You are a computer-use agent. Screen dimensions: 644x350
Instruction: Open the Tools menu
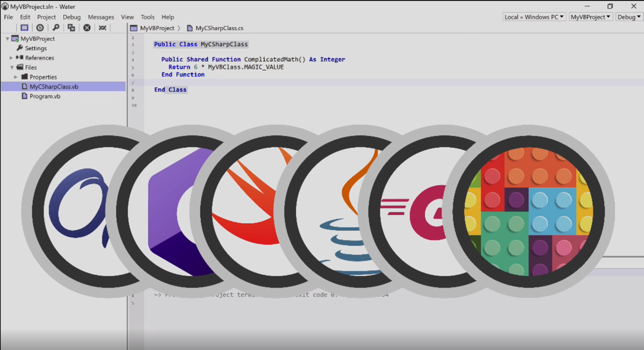coord(147,17)
